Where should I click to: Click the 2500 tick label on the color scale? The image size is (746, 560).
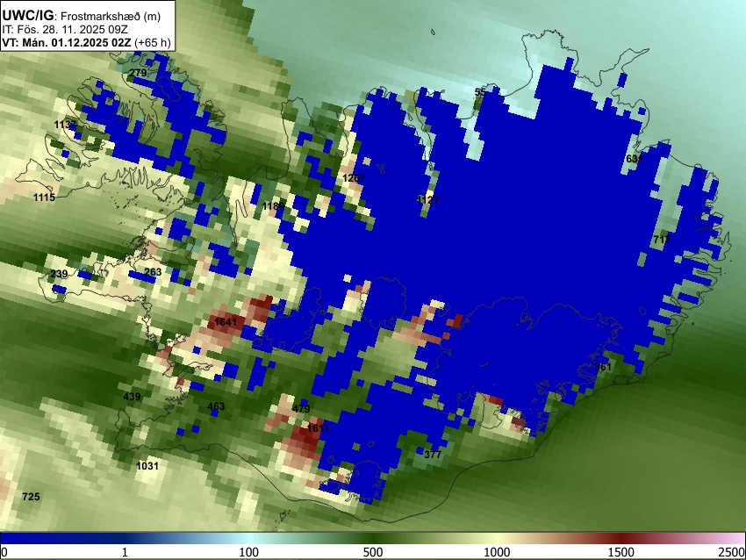pos(732,552)
